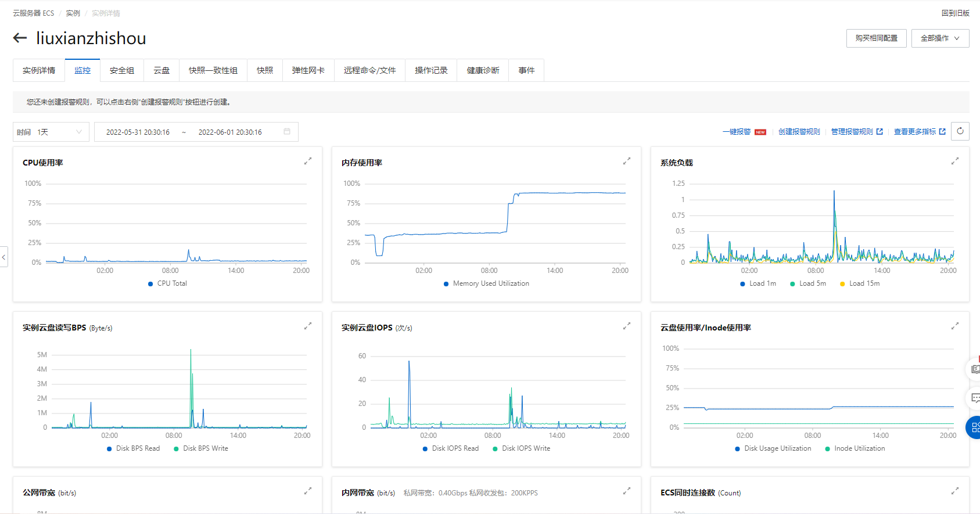The width and height of the screenshot is (980, 514).
Task: Expand the CPU使用率 chart to fullscreen
Action: pos(308,161)
